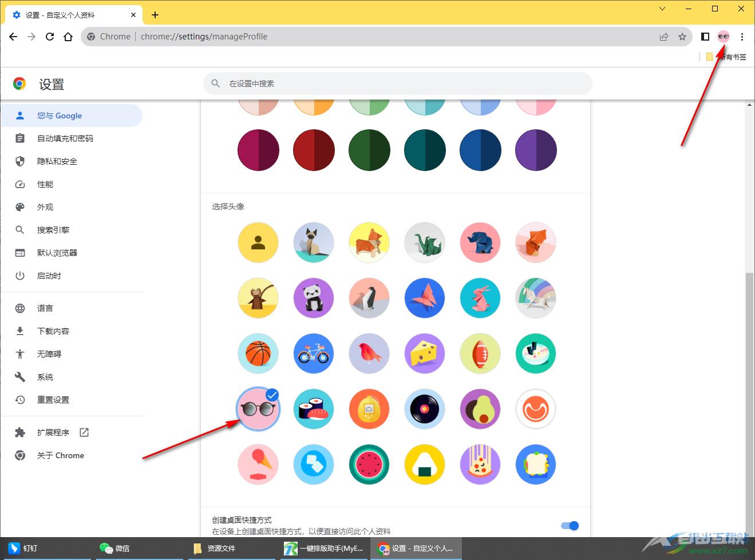
Task: Go to 隐私和安全 settings
Action: pos(72,161)
